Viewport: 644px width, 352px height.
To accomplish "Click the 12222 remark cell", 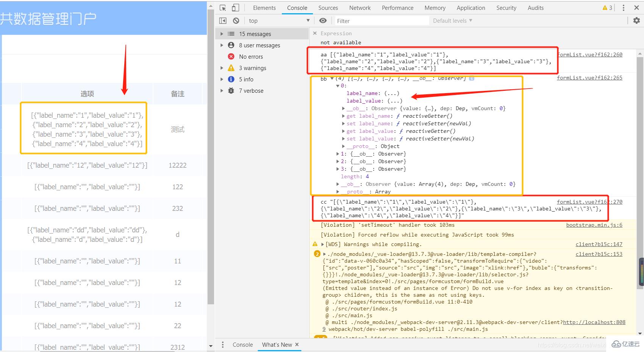I will click(178, 165).
